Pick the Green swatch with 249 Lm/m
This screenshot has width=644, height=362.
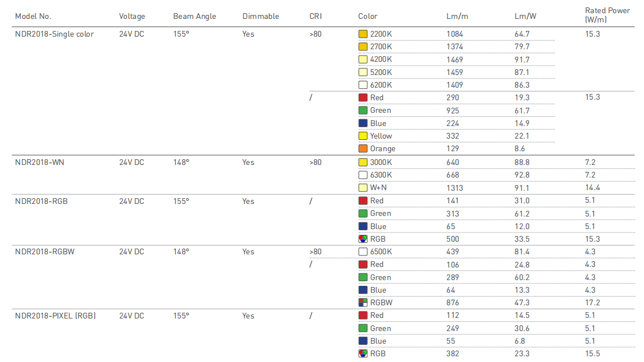coord(363,328)
